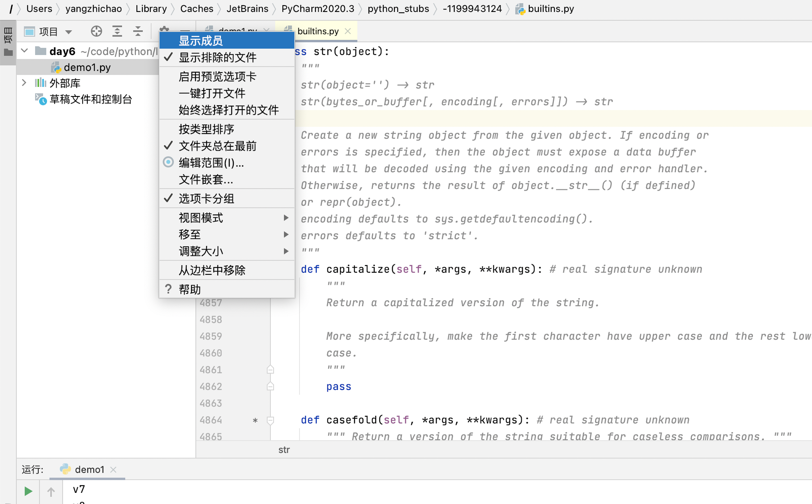Close the demo1 run tab
812x504 pixels.
(113, 470)
